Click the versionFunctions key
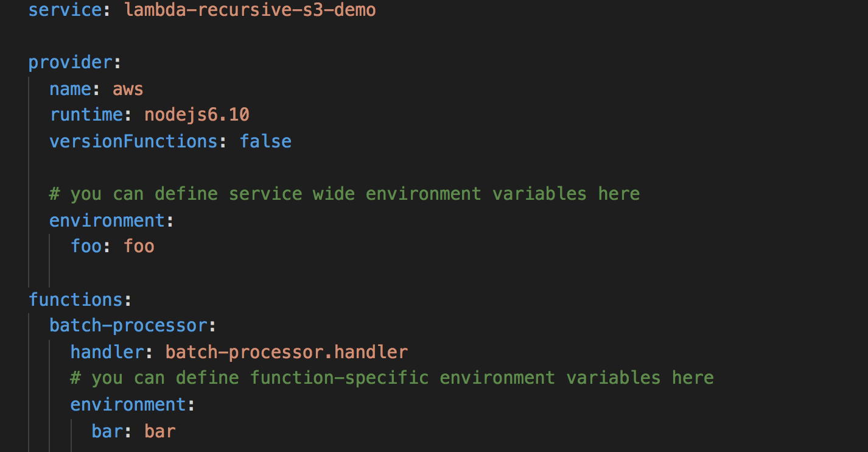This screenshot has width=868, height=452. (133, 141)
